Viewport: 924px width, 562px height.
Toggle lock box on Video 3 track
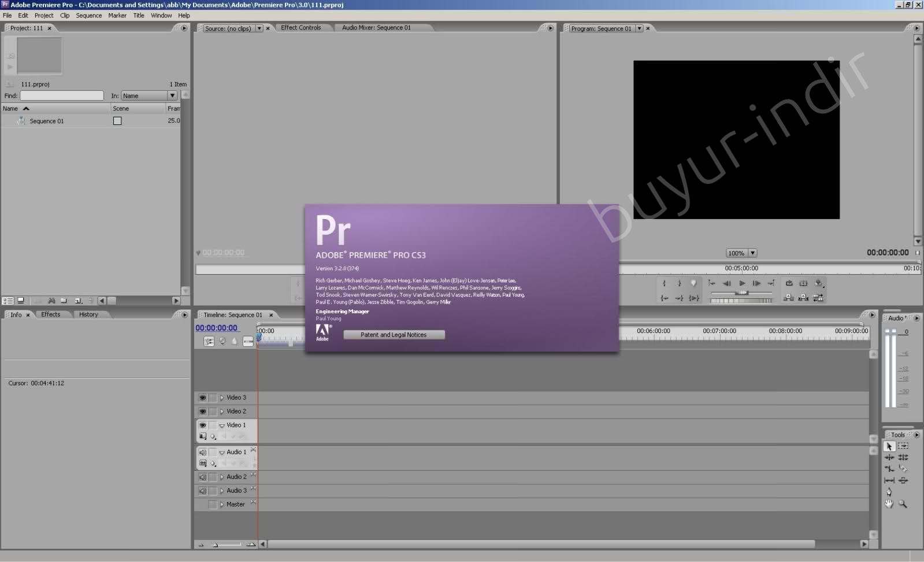pyautogui.click(x=213, y=398)
